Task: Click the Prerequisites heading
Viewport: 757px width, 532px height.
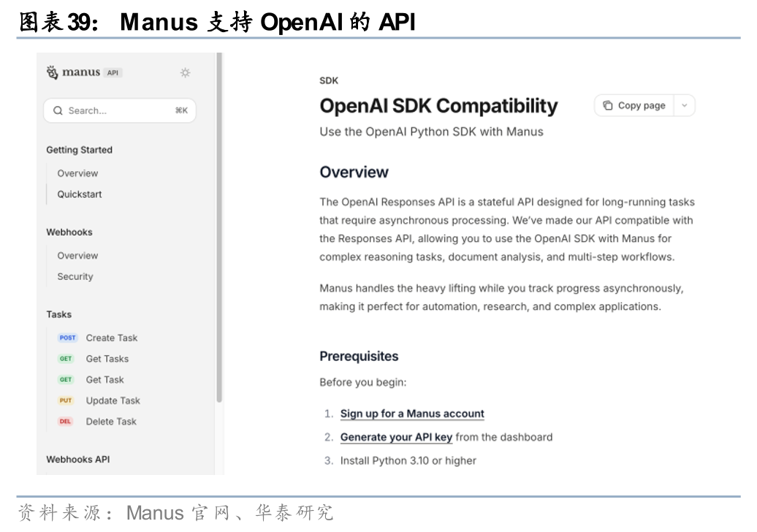Action: click(360, 357)
